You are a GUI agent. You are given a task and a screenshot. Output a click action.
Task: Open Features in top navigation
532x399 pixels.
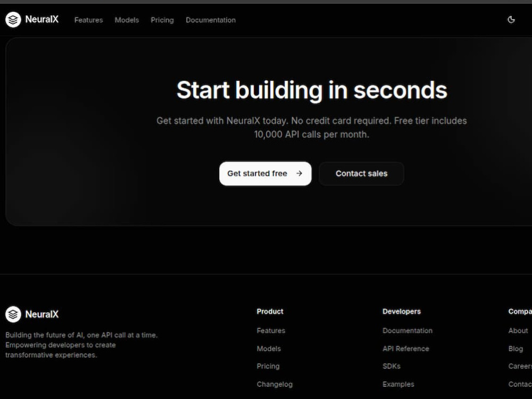pyautogui.click(x=88, y=20)
